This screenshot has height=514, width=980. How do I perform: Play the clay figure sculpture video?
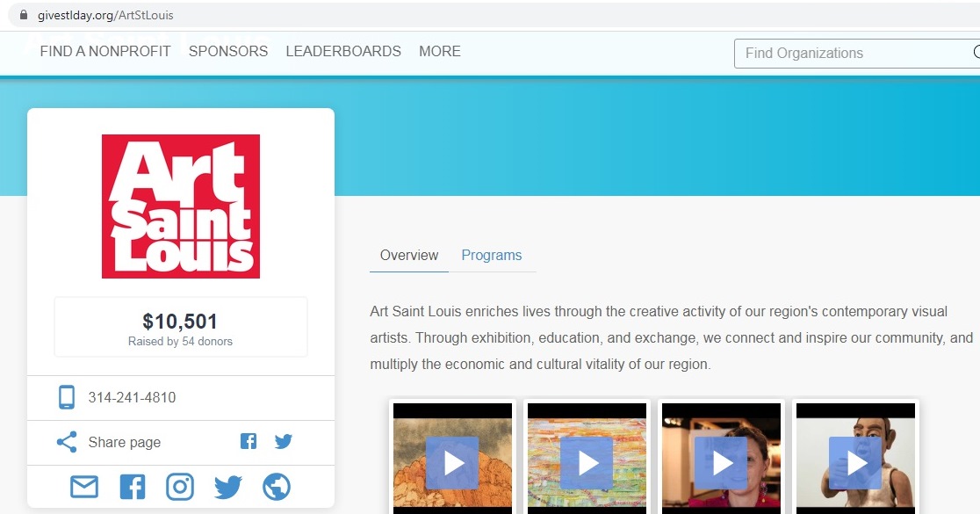pyautogui.click(x=855, y=463)
